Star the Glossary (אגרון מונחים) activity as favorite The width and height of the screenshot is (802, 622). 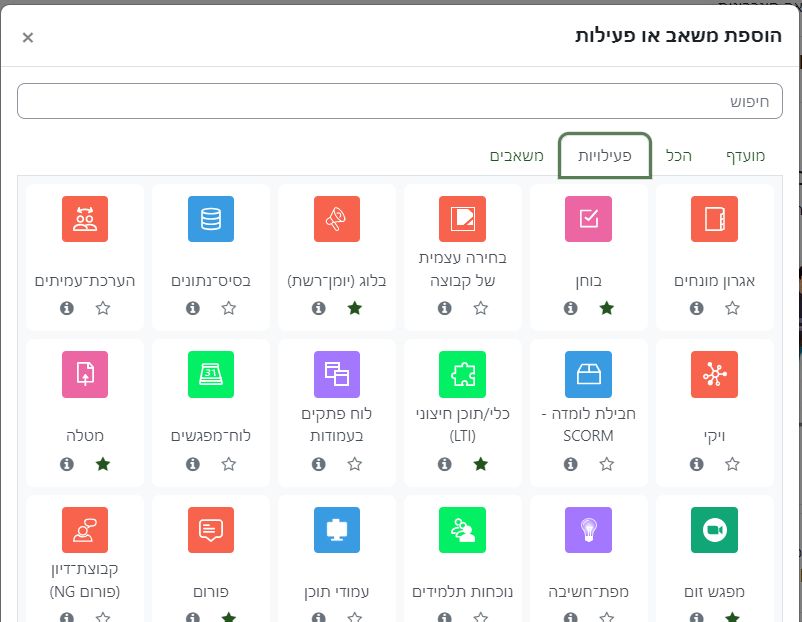click(733, 308)
